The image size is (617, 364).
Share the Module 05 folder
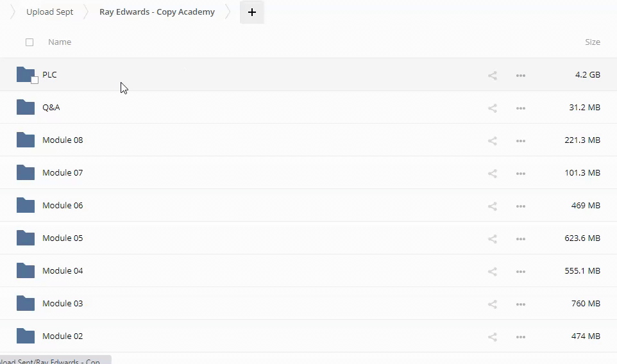[493, 238]
